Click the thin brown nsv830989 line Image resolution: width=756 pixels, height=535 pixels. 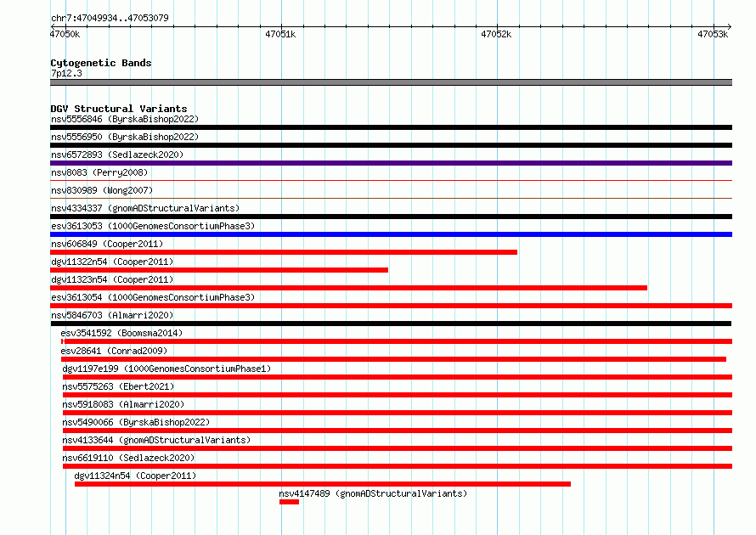(x=391, y=199)
